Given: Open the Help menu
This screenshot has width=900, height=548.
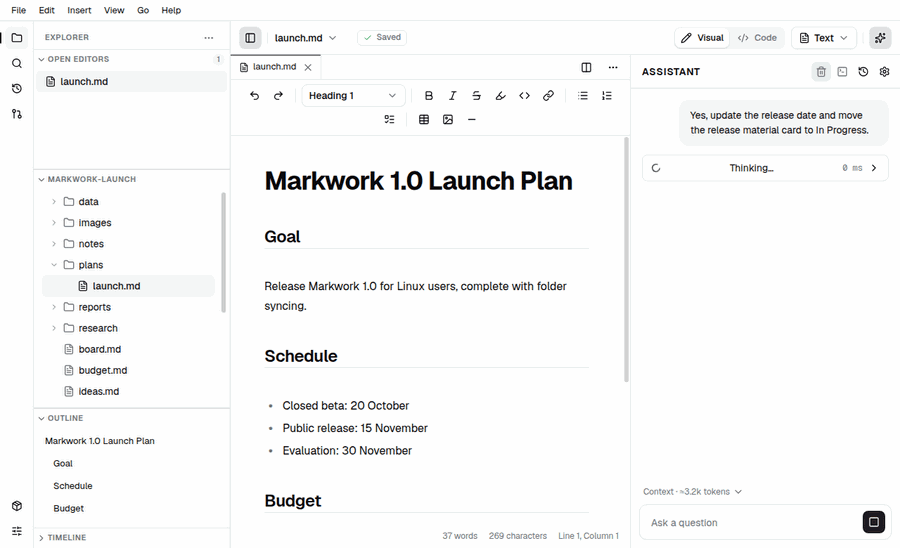Looking at the screenshot, I should click(x=171, y=10).
